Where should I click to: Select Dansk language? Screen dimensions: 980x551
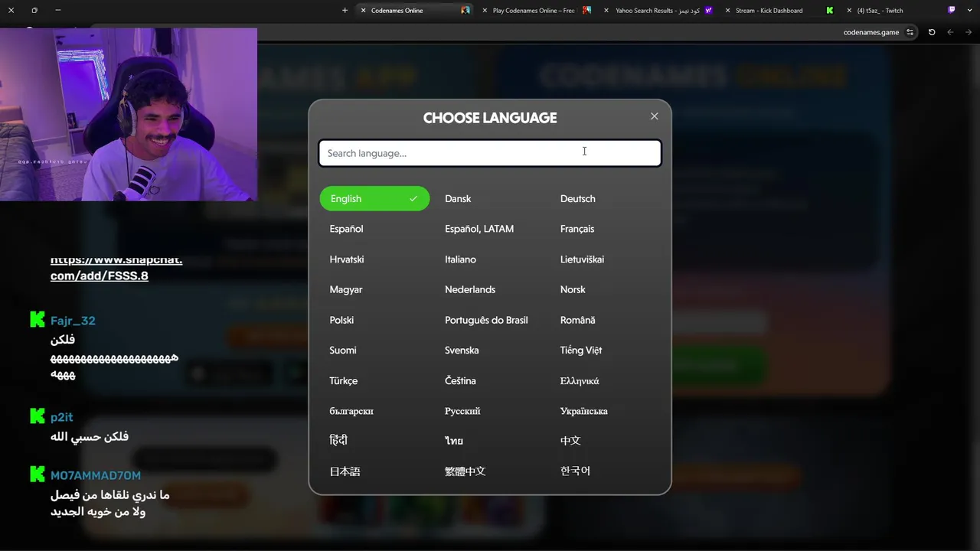point(458,199)
